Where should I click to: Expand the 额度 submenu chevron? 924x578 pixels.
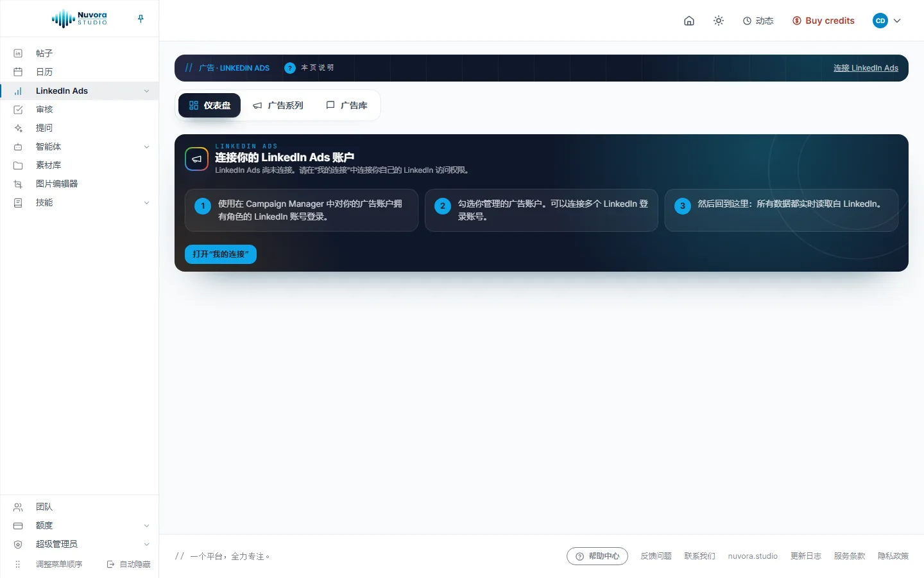point(147,526)
